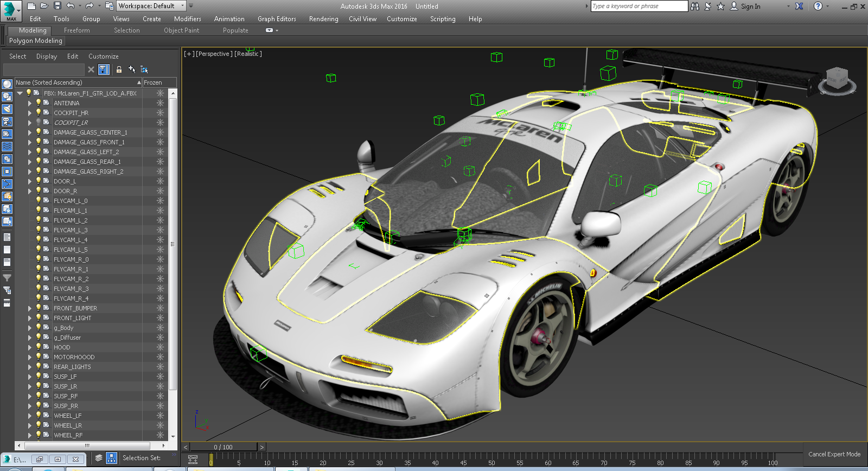Screen dimensions: 868x471
Task: Click the Undo arrow icon
Action: 71,6
